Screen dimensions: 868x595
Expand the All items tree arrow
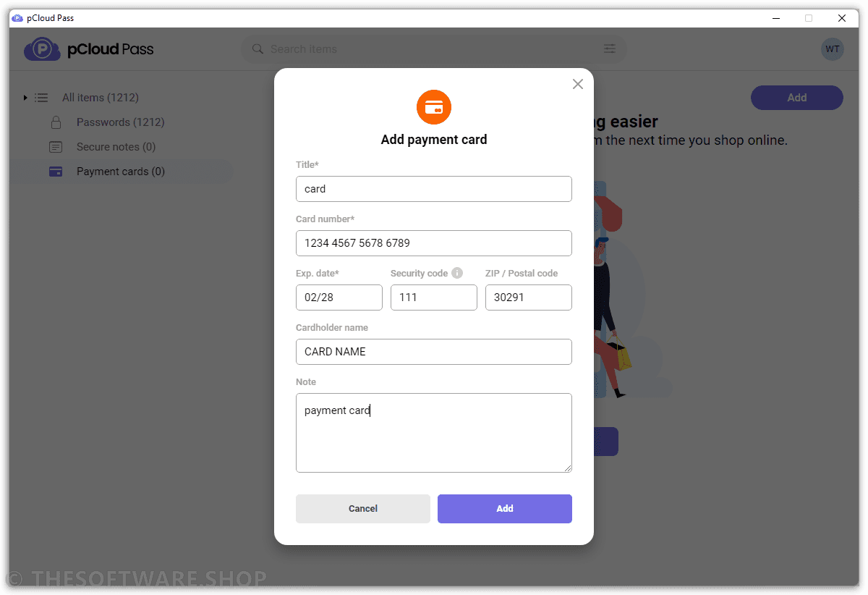click(x=25, y=98)
